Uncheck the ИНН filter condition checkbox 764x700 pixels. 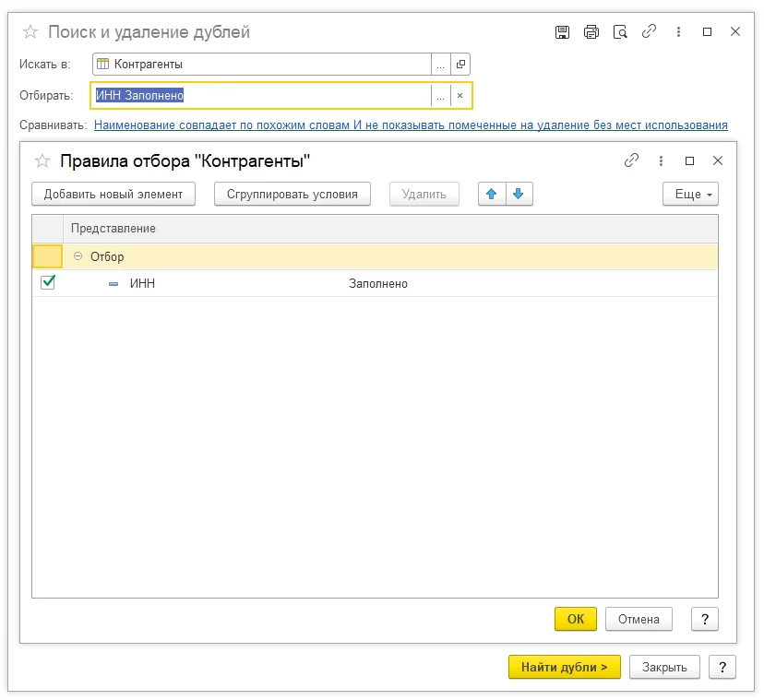(48, 282)
